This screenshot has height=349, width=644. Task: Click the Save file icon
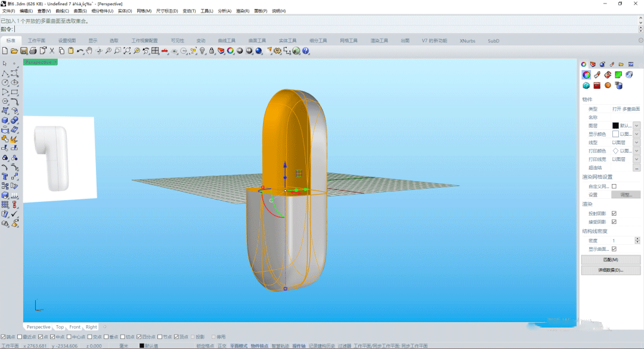click(x=24, y=51)
